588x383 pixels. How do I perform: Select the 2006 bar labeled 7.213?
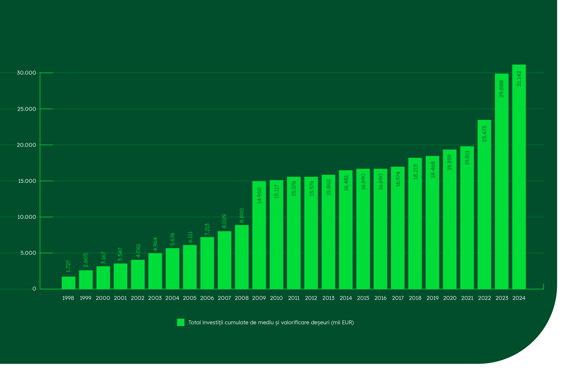207,263
